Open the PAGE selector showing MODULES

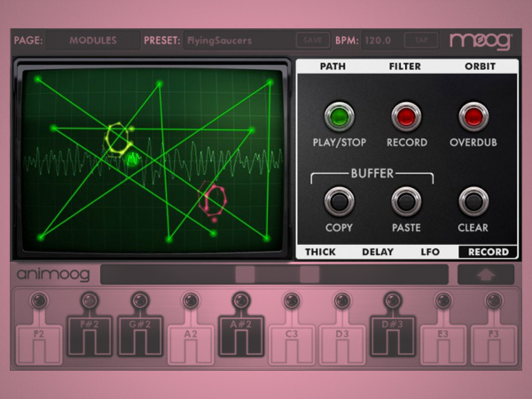click(94, 40)
